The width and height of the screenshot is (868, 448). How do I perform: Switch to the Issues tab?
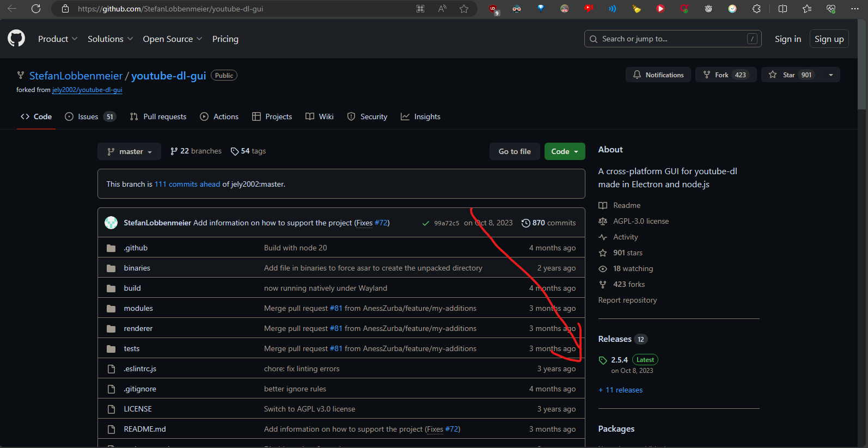pyautogui.click(x=90, y=116)
